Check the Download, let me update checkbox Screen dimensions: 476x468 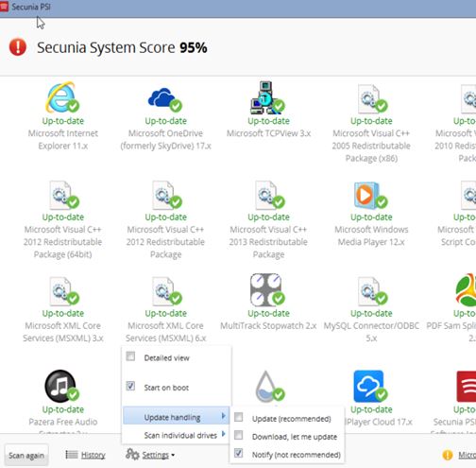click(x=239, y=435)
